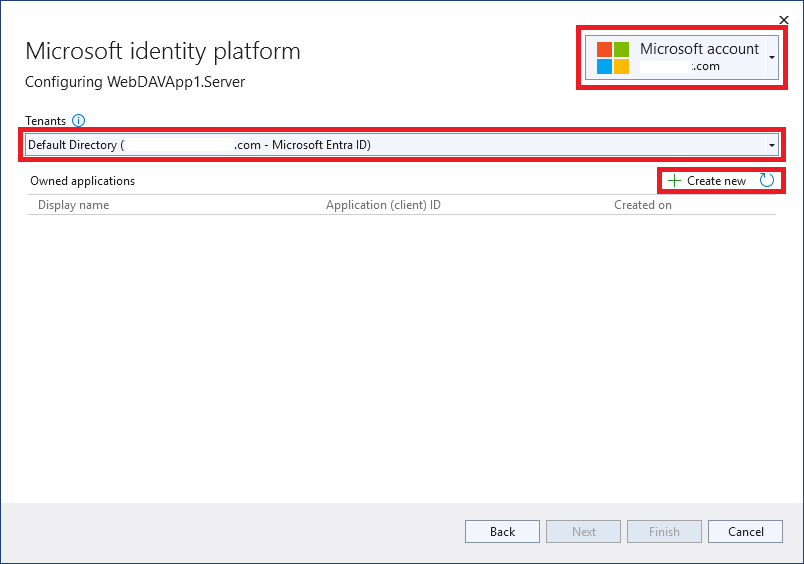Click the Tenants label
The width and height of the screenshot is (804, 564).
pyautogui.click(x=46, y=121)
